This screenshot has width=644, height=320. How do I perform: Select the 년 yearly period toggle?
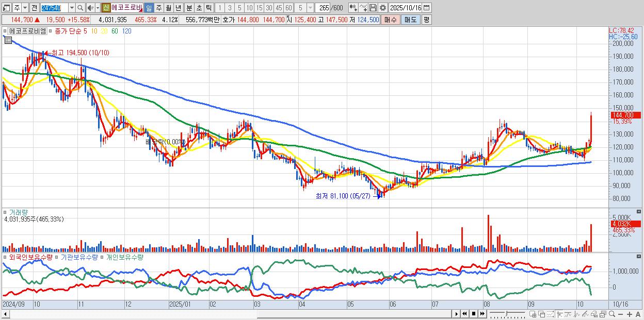click(178, 8)
